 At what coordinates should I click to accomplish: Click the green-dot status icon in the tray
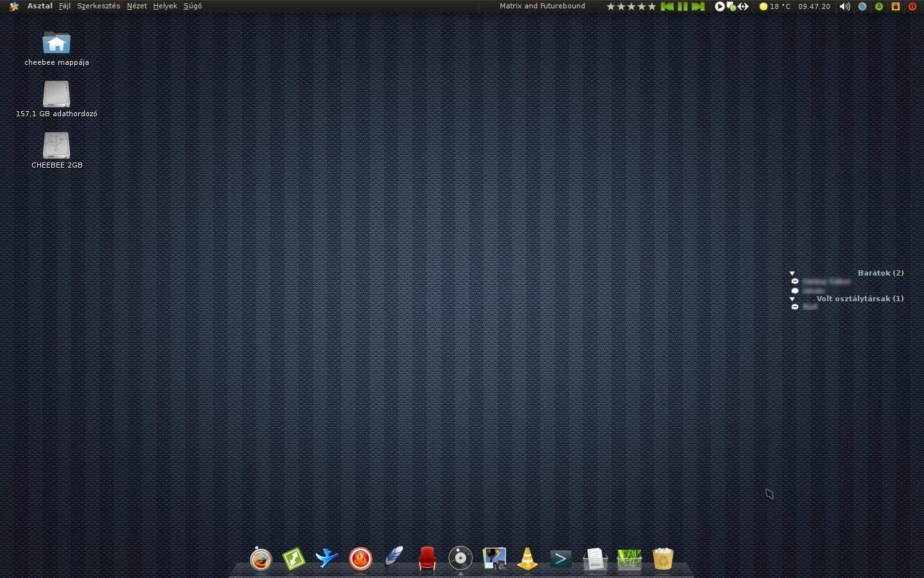point(732,7)
